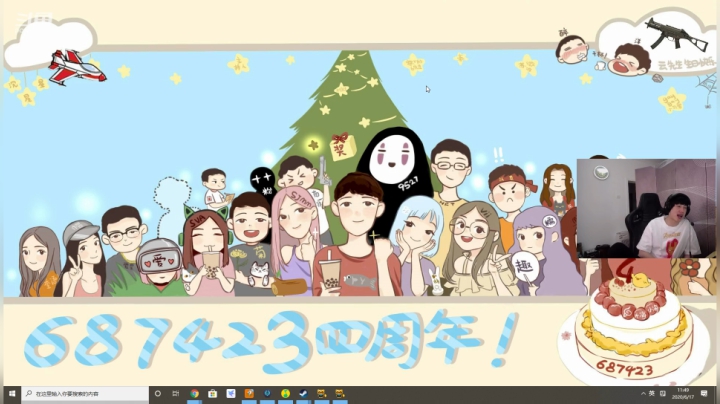Switch to Steam on the taskbar

303,393
